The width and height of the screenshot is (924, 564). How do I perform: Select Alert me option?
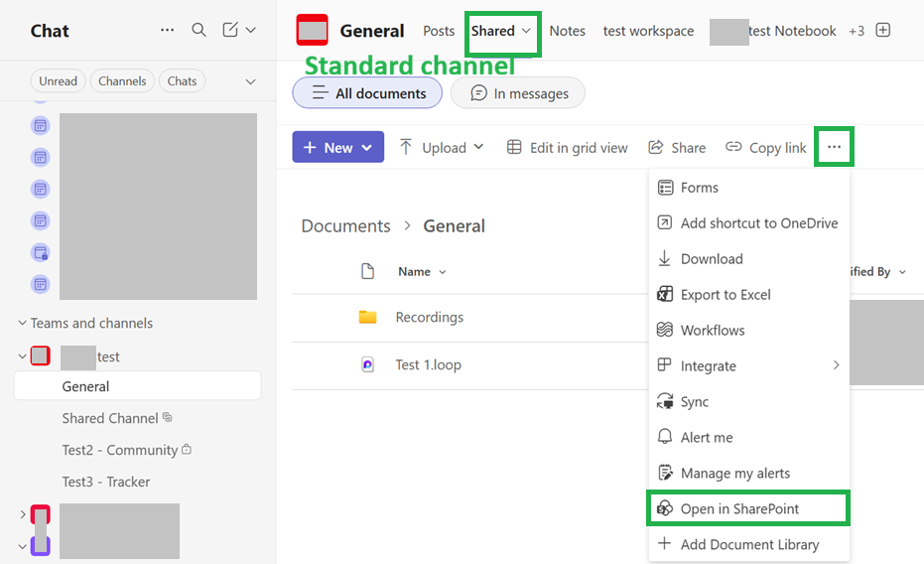[749, 437]
